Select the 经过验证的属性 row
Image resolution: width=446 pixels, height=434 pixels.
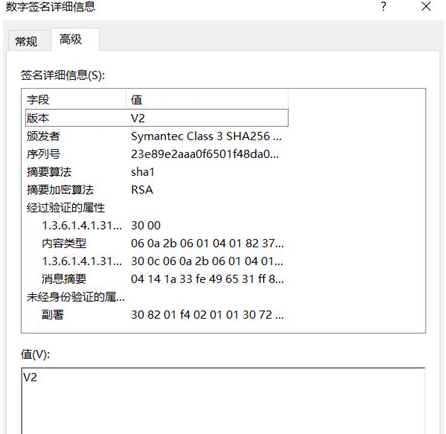[157, 207]
